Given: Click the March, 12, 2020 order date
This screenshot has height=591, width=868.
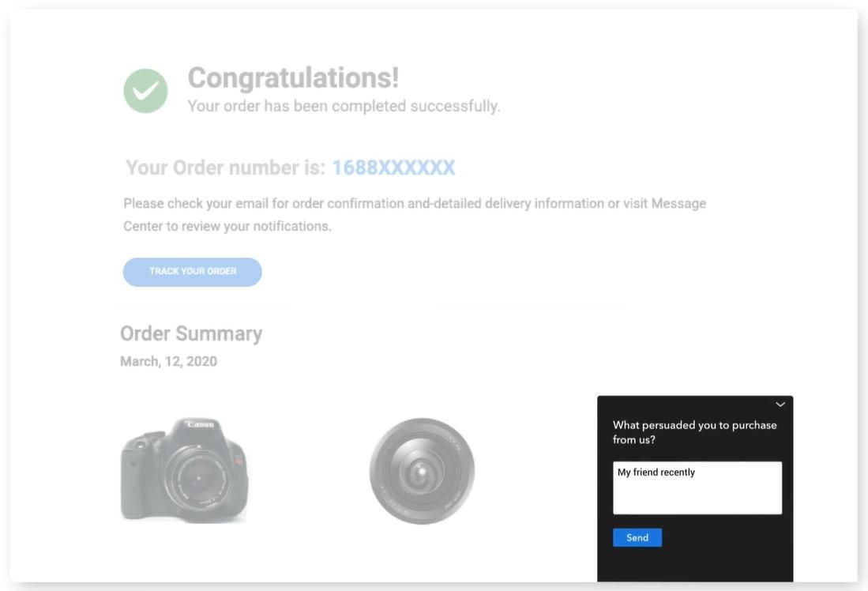Looking at the screenshot, I should [x=168, y=361].
